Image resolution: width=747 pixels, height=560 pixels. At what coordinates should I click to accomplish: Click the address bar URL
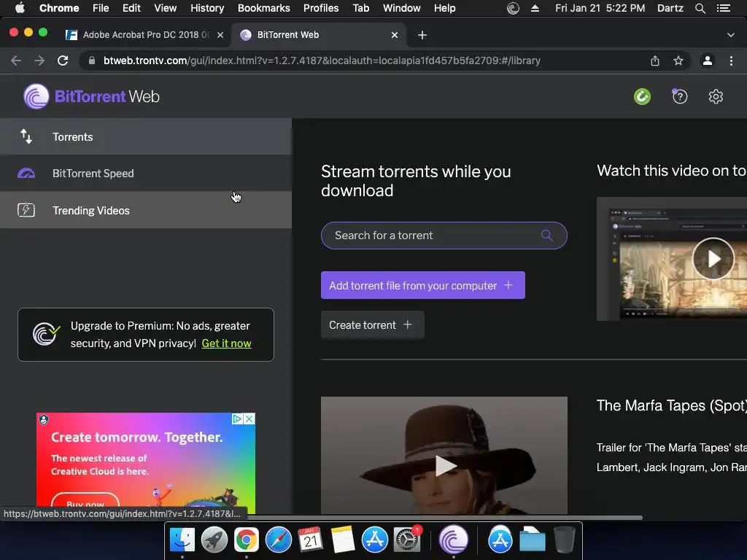322,61
